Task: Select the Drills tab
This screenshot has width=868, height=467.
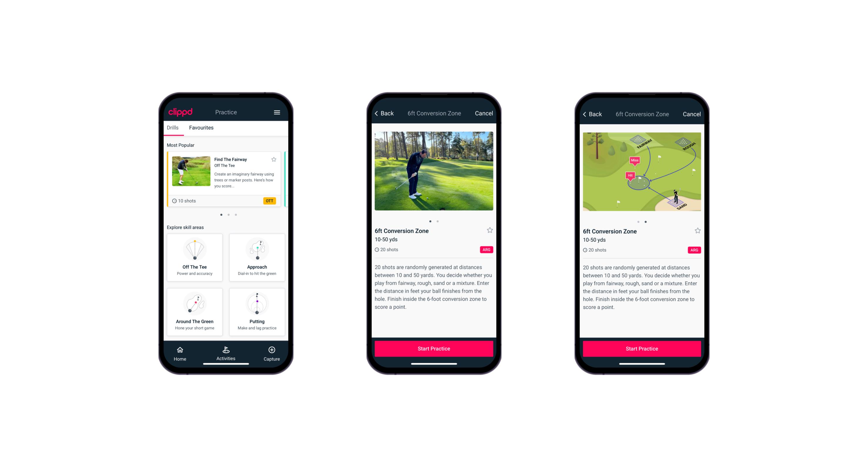Action: tap(172, 128)
